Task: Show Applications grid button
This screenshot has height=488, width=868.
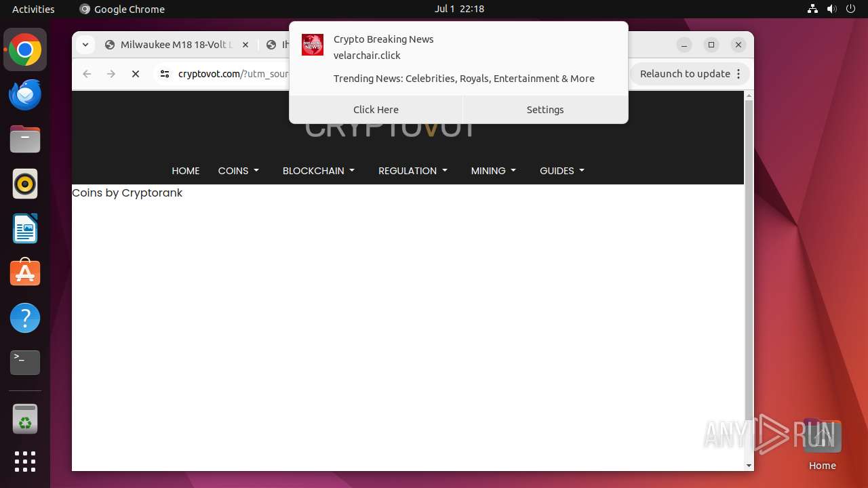Action: pos(25,462)
